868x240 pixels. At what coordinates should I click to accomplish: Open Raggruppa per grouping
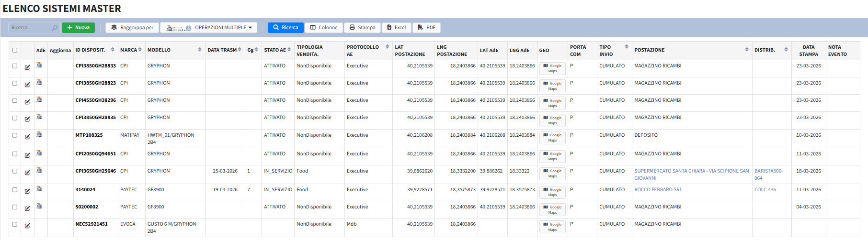tap(132, 28)
